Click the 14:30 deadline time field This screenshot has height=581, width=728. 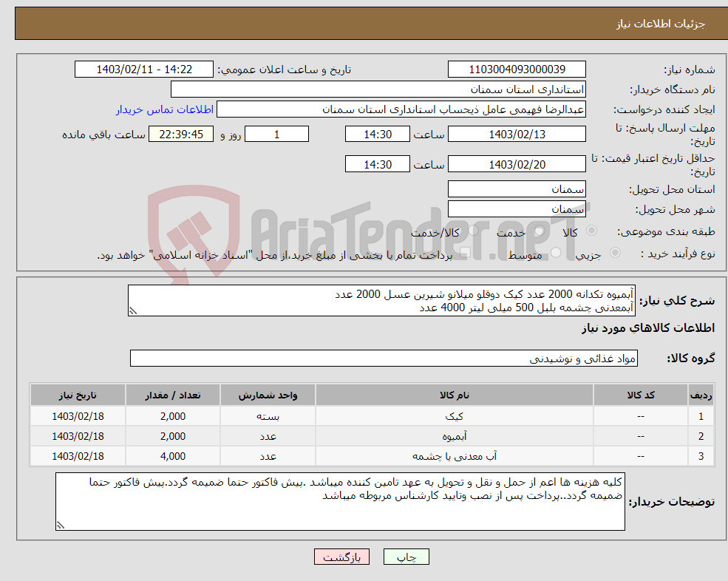(x=378, y=135)
